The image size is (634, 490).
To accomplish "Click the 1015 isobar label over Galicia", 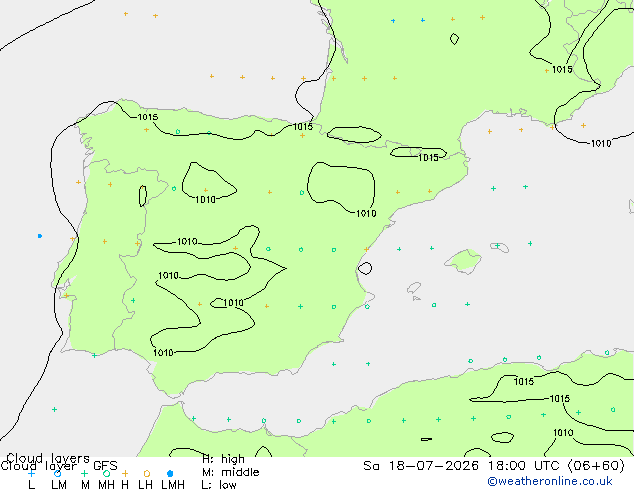I will [148, 117].
